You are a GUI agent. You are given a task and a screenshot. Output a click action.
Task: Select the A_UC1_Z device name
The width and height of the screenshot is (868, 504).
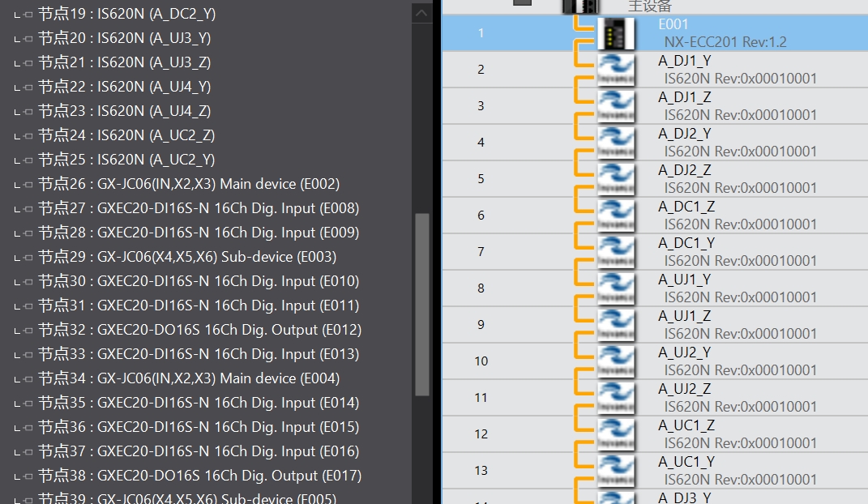[686, 426]
